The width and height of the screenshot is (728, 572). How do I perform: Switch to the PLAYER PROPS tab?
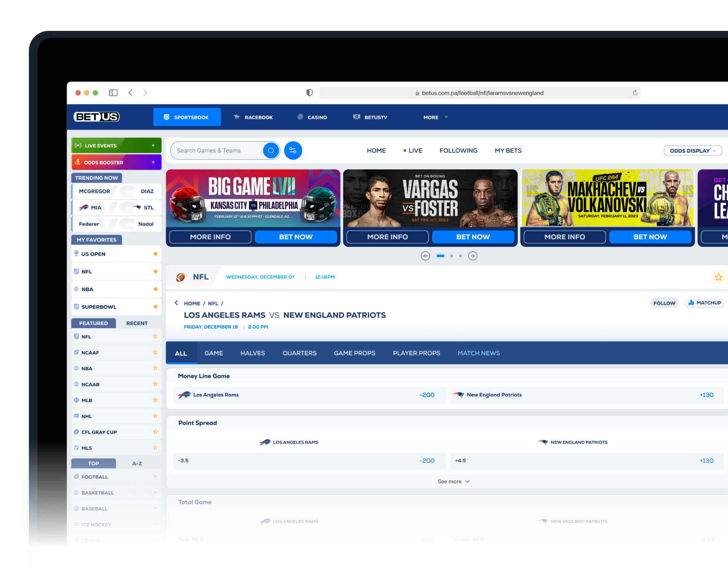pos(416,353)
